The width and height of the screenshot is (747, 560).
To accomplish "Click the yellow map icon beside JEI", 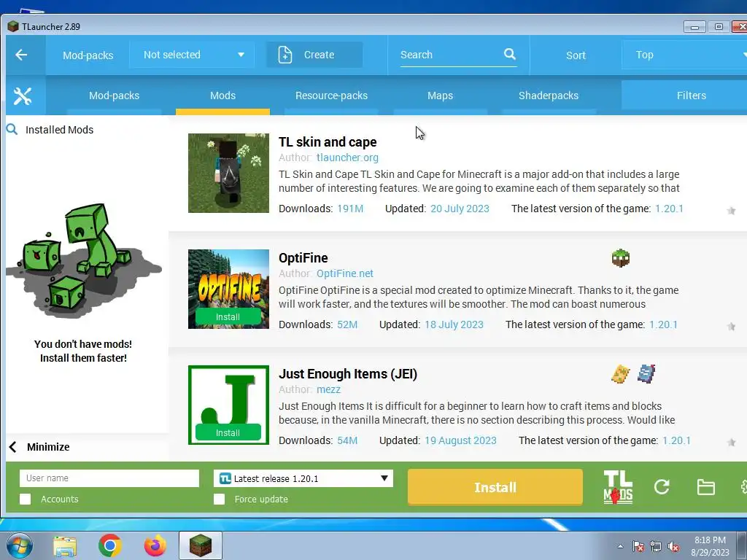I will click(x=620, y=374).
